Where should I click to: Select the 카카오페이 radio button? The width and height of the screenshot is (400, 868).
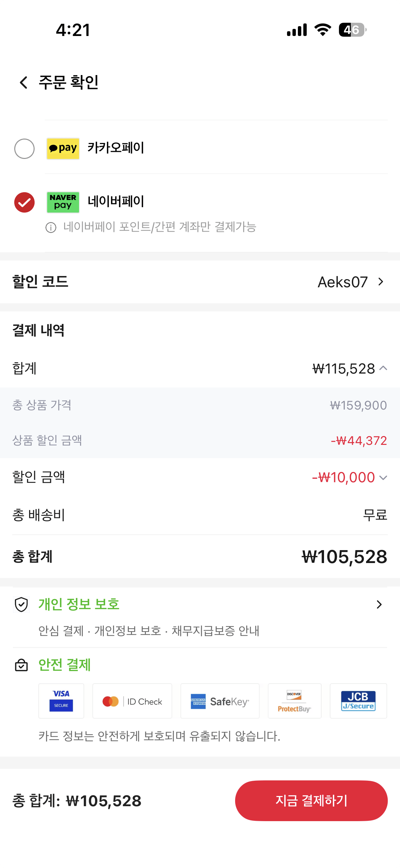(x=24, y=148)
